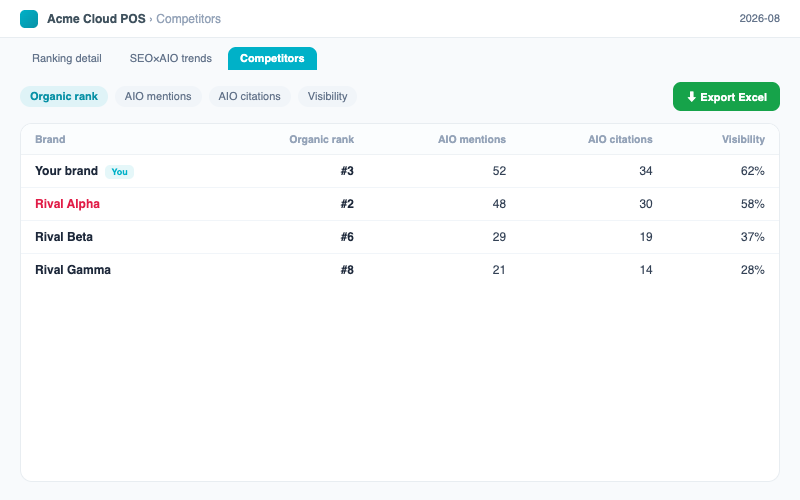Click Rival Beta's 19 citations value

coord(645,237)
